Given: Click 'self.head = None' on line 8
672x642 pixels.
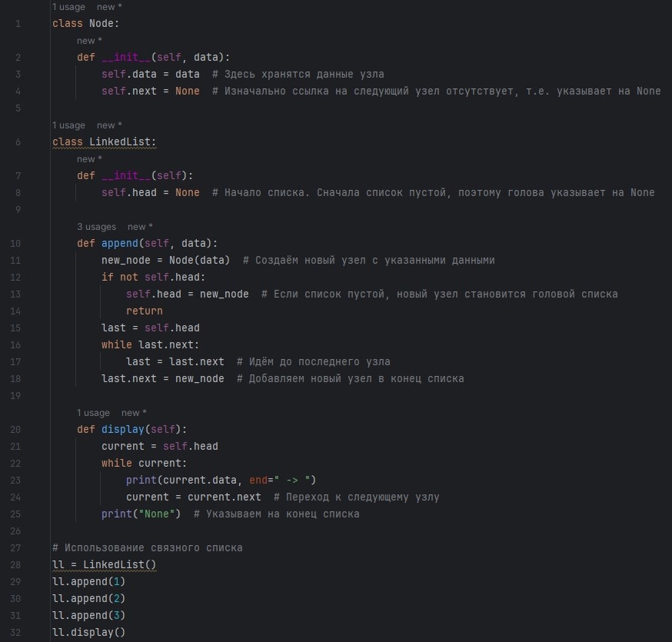Looking at the screenshot, I should [151, 193].
